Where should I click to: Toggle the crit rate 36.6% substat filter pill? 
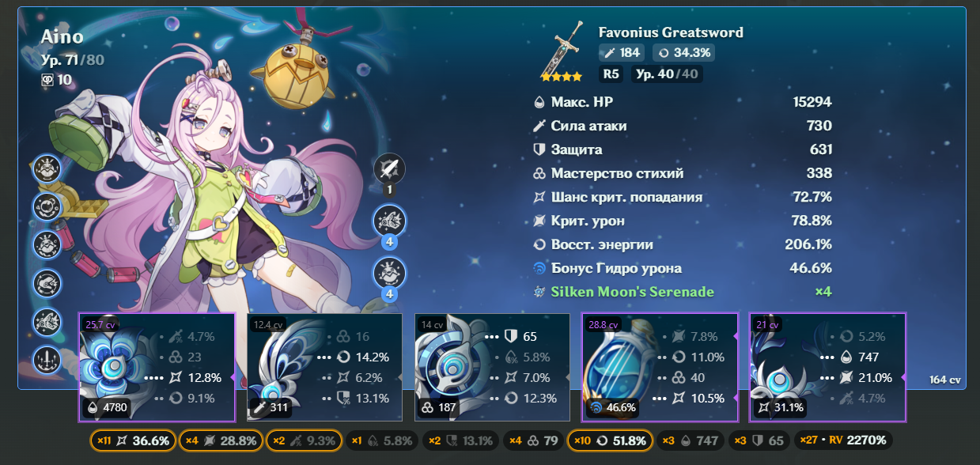point(133,440)
